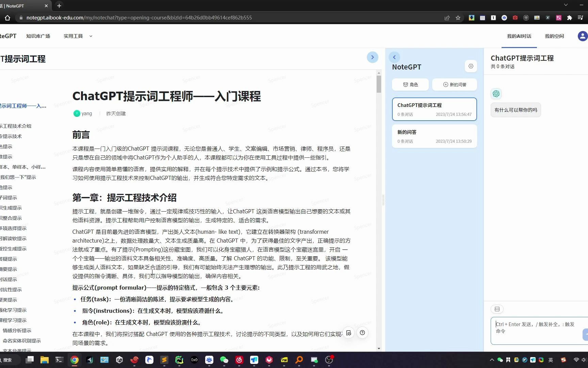Open 知识库广场 in the top menu
This screenshot has width=588, height=368.
pyautogui.click(x=38, y=36)
